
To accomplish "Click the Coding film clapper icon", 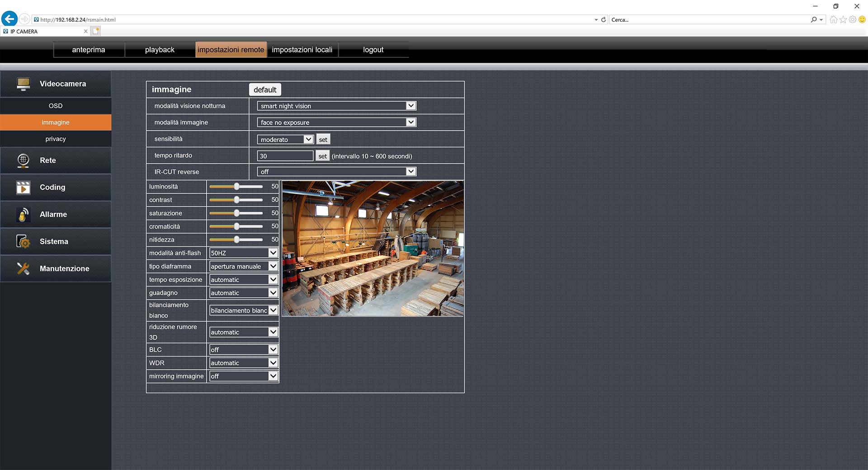I will 23,188.
